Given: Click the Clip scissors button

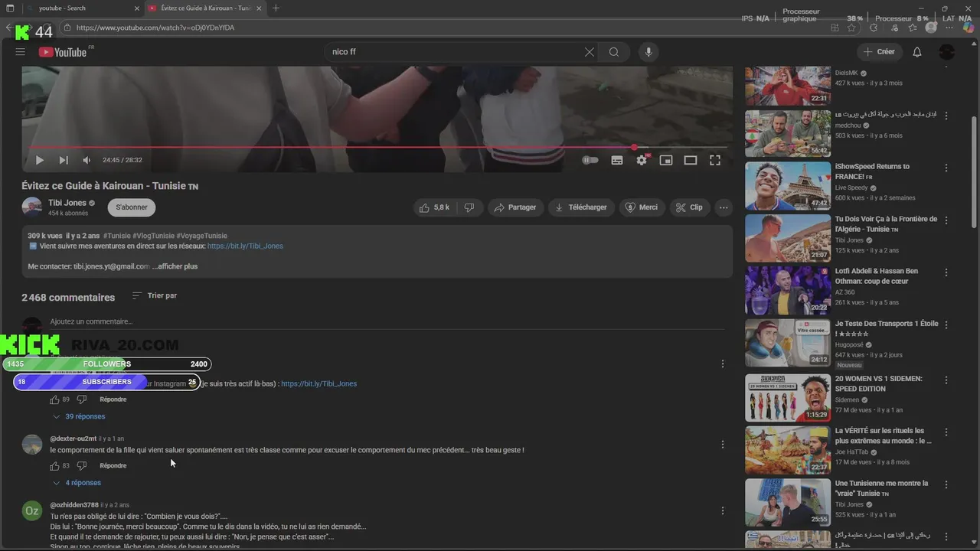Looking at the screenshot, I should tap(689, 207).
